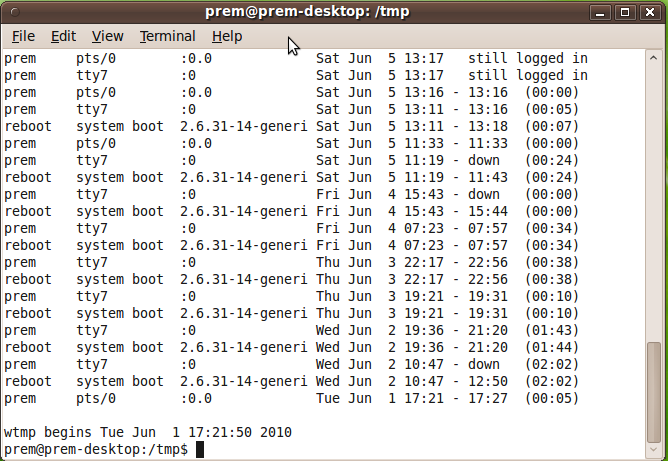
Task: Maximize the terminal window
Action: click(626, 13)
